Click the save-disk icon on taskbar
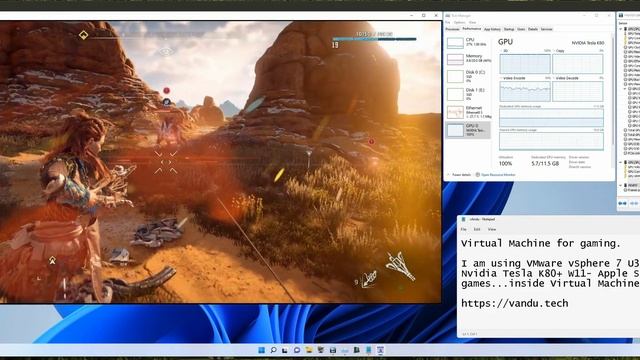 333,350
